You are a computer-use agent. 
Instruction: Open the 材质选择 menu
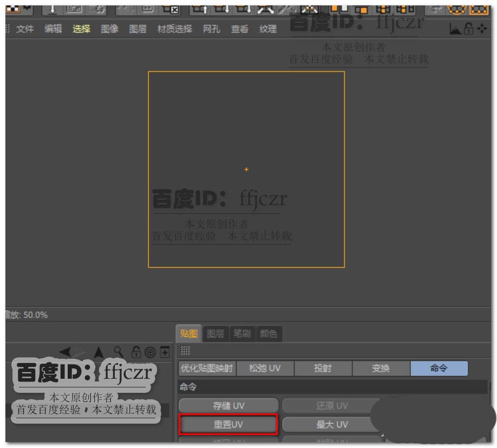[175, 29]
